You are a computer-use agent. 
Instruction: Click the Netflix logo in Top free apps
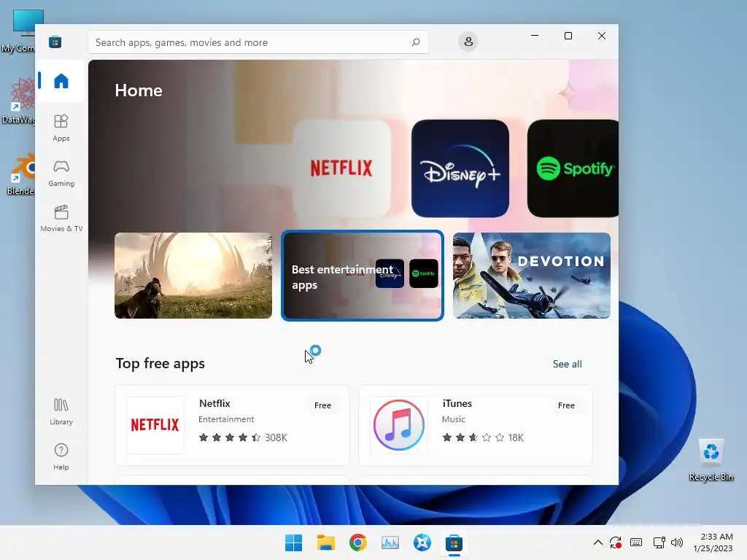click(155, 425)
